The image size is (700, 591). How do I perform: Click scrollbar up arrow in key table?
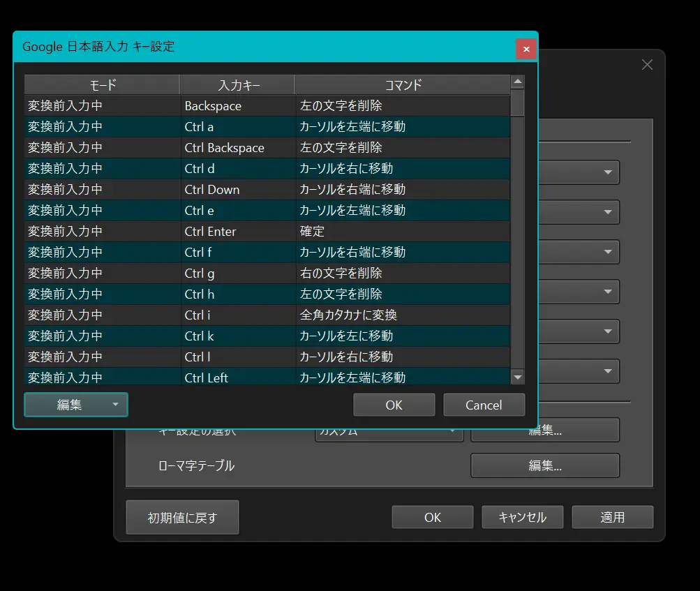(518, 82)
